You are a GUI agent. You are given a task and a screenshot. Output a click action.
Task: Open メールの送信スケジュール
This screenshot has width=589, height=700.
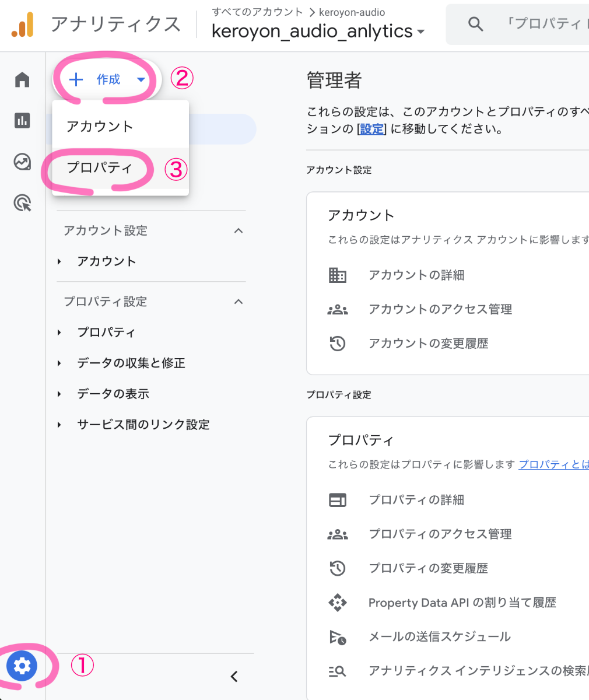click(439, 637)
